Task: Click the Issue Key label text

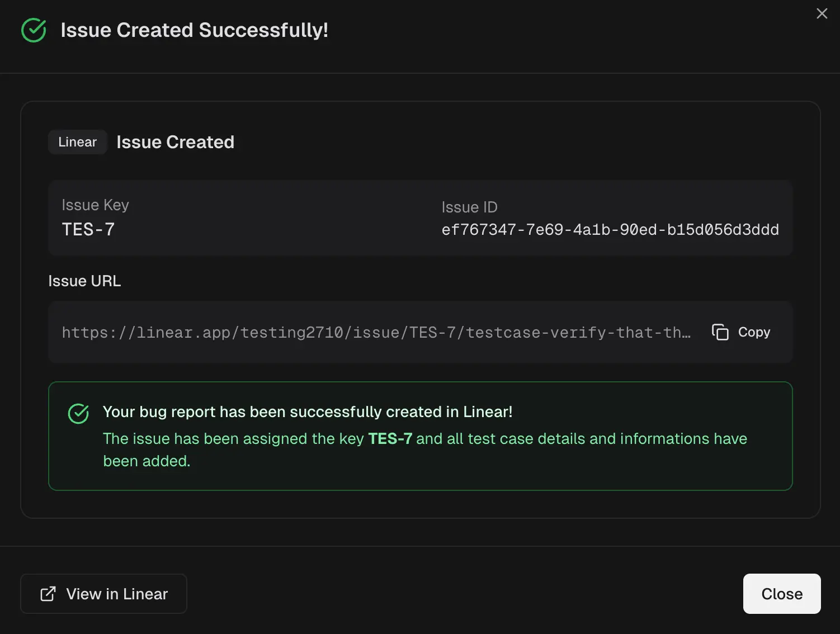Action: pos(95,205)
